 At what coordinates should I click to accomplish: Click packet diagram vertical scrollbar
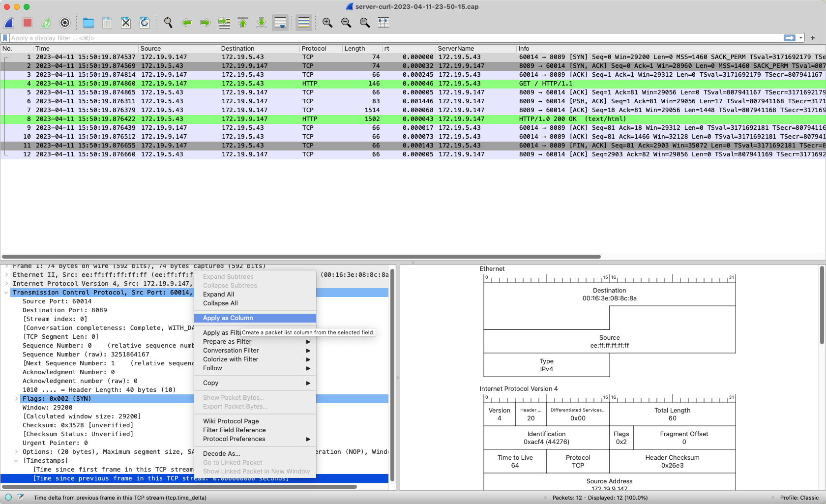tap(822, 305)
